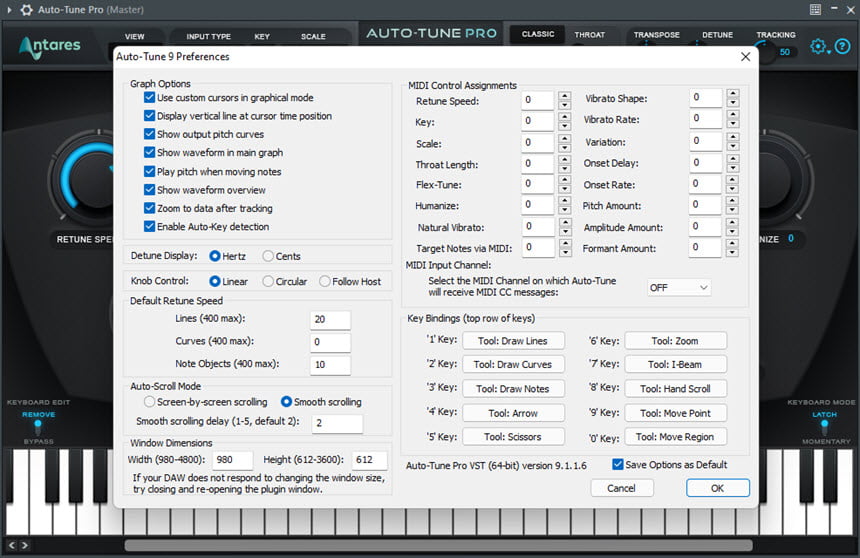Open the TRANSPOSE control tab

coord(657,35)
